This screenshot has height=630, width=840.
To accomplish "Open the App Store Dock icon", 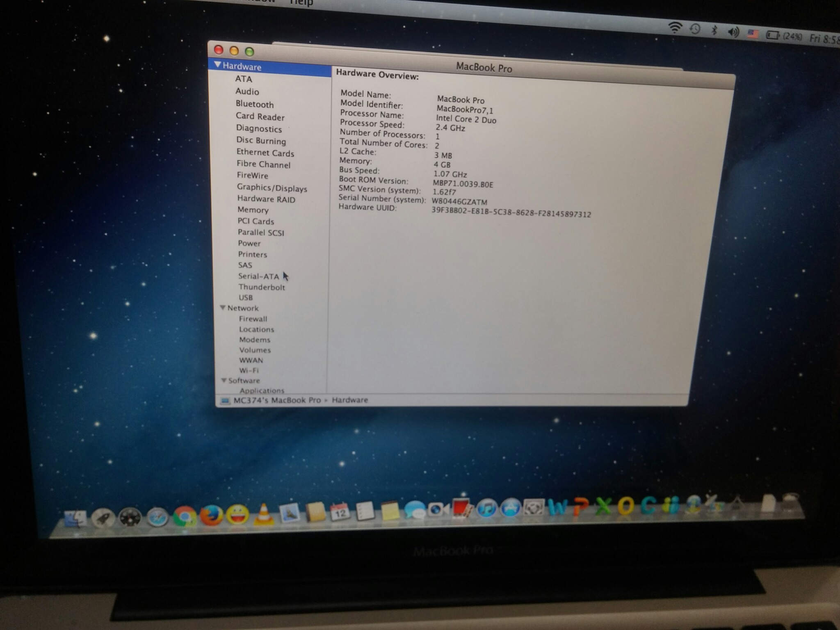I will 511,508.
